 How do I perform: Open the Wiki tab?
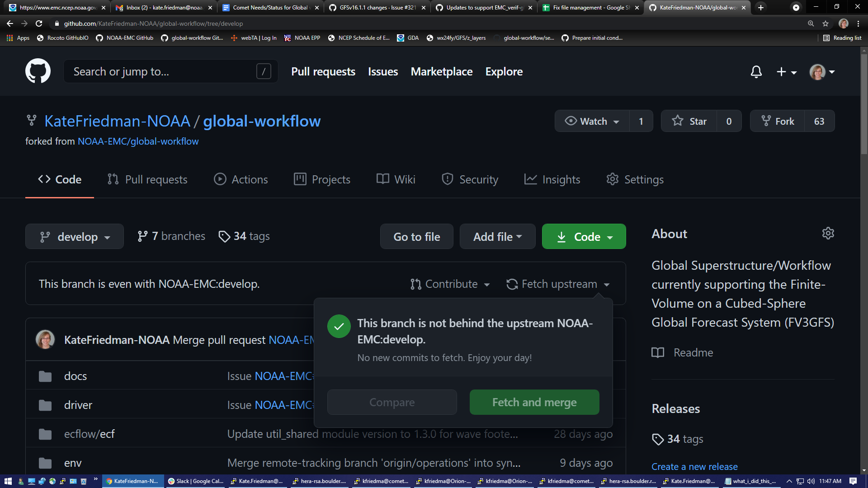[396, 179]
